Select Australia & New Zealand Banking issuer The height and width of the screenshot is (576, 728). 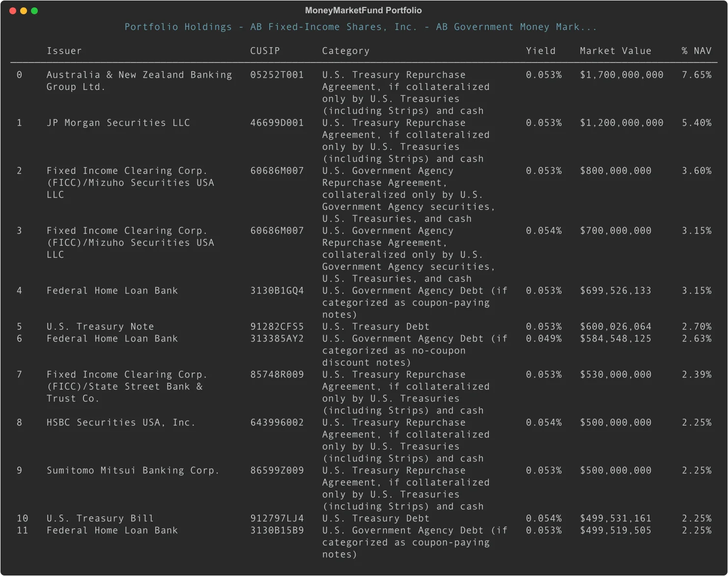pos(140,81)
